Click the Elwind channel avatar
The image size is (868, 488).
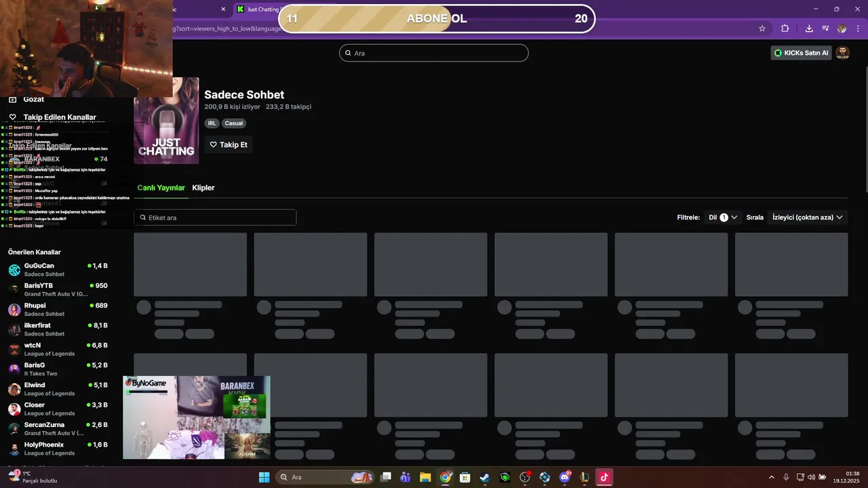(x=14, y=390)
